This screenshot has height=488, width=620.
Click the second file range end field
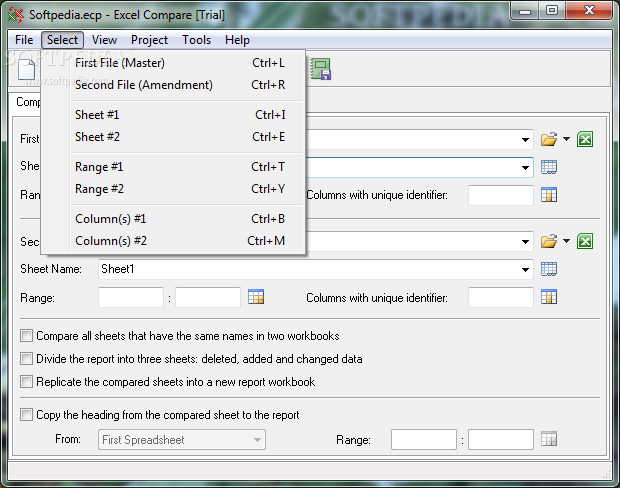208,297
